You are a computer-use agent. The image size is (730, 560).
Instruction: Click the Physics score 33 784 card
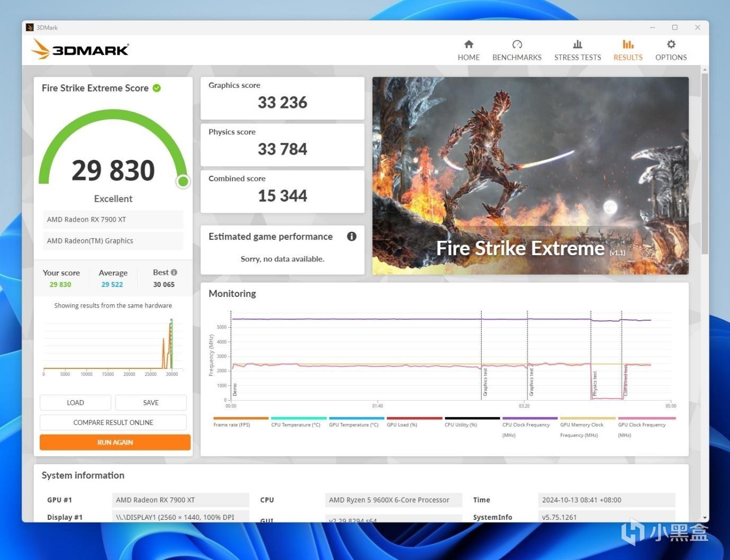pos(282,144)
